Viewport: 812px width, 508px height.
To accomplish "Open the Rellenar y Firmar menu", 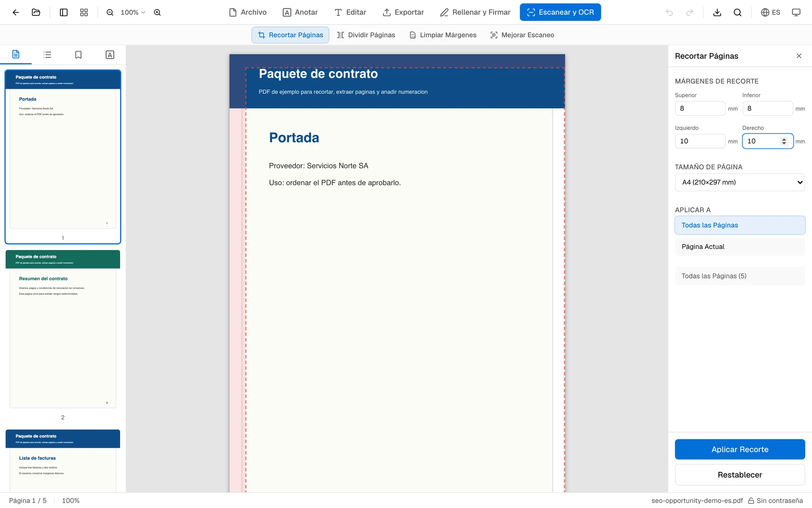I will pos(475,12).
